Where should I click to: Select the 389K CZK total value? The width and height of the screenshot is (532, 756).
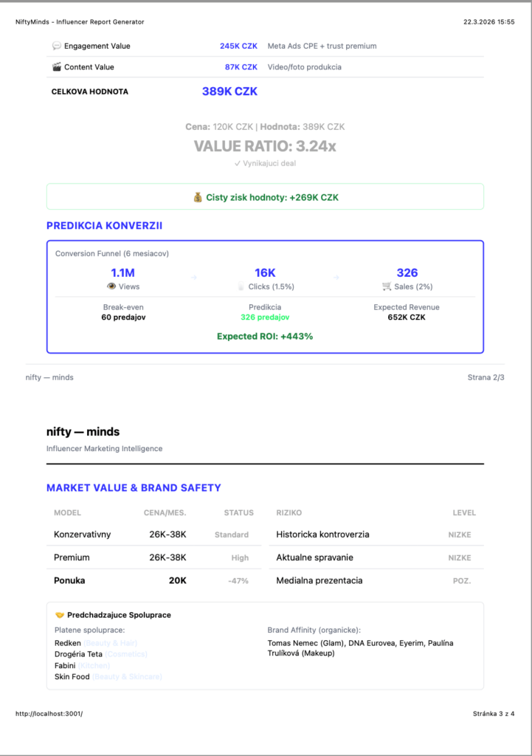(229, 92)
